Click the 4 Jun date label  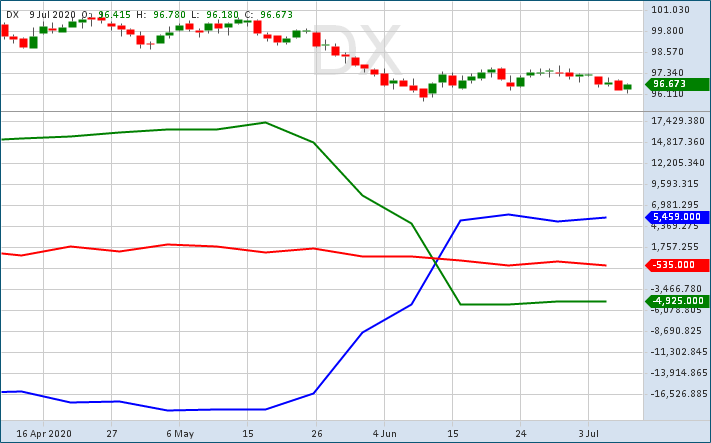[x=385, y=434]
